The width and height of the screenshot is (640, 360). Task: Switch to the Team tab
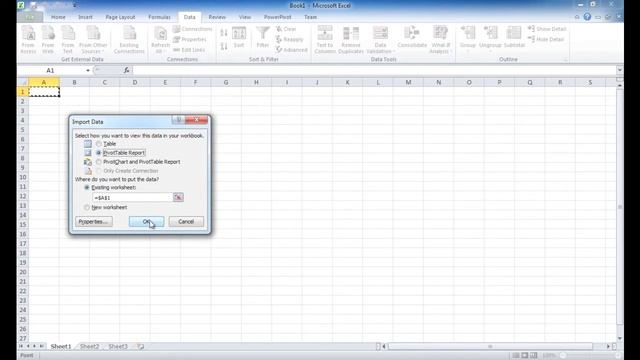(x=310, y=17)
